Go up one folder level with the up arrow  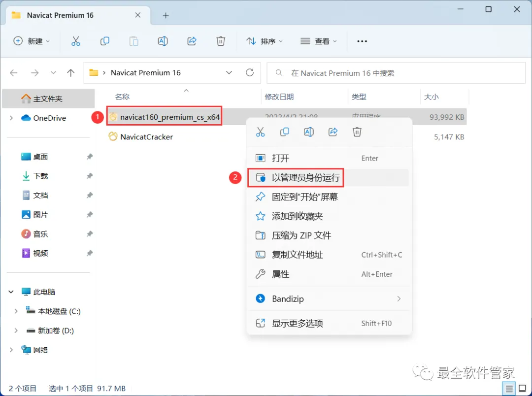point(70,72)
